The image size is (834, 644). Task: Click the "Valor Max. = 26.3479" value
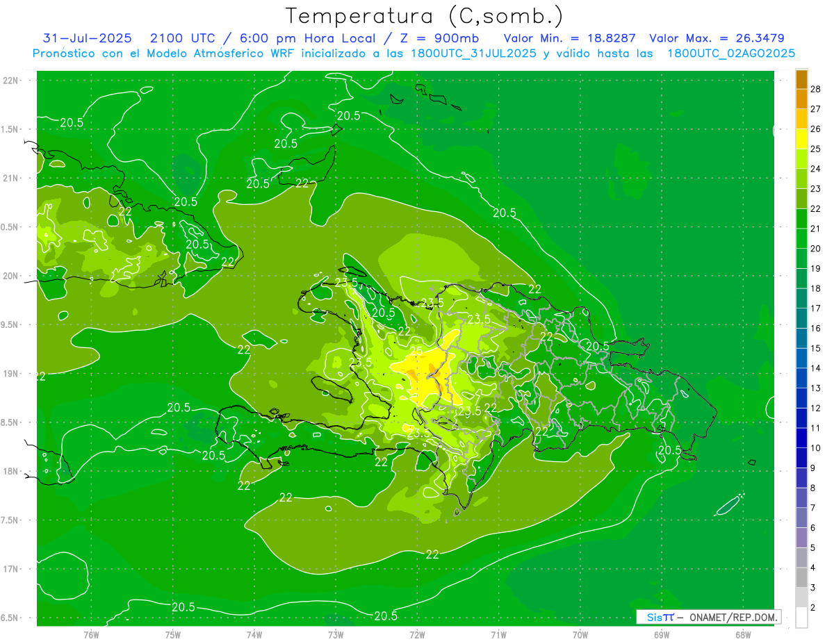point(717,38)
